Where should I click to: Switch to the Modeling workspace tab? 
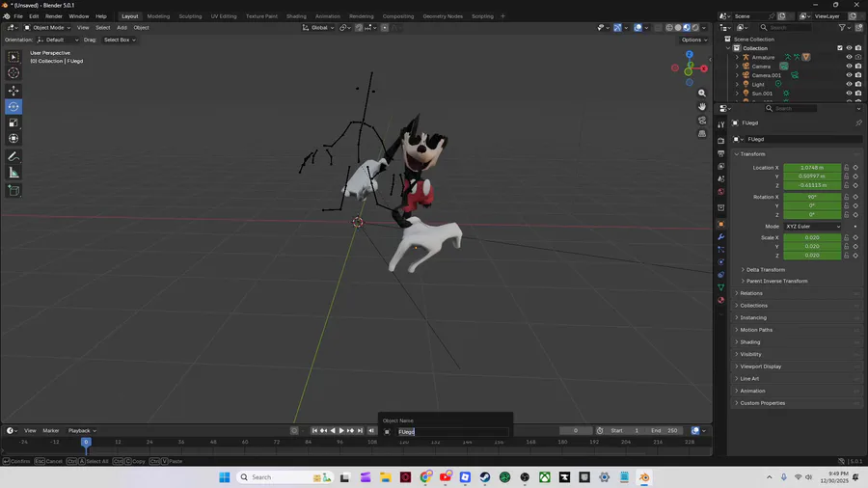(x=158, y=16)
